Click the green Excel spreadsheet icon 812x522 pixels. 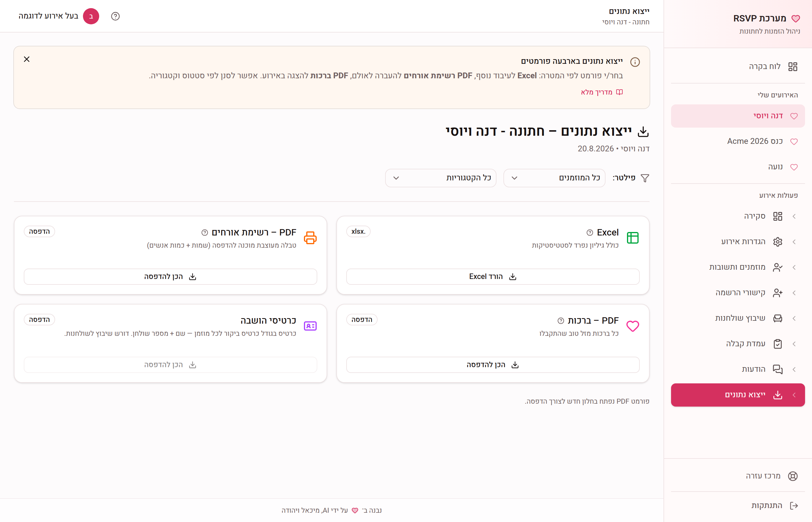[633, 238]
